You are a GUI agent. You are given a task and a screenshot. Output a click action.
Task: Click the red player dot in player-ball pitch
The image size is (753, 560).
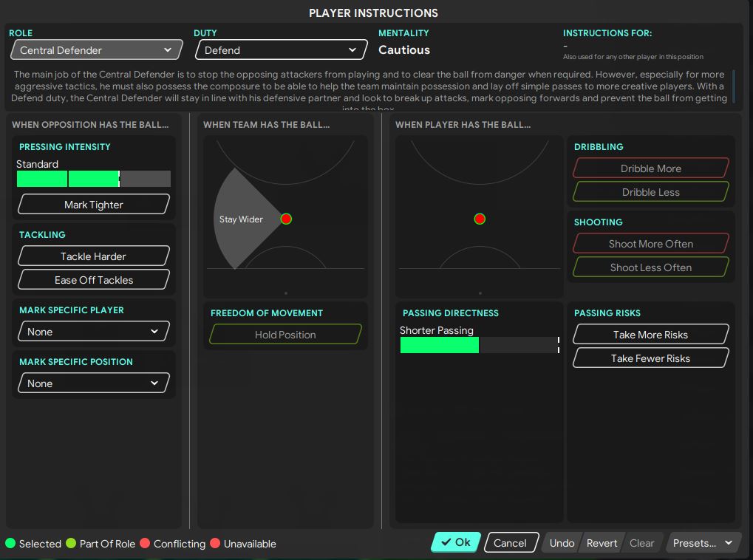coord(480,219)
